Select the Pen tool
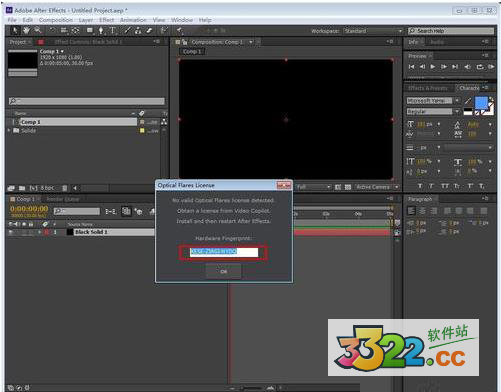Screen dimensions: 501x392 [101, 31]
